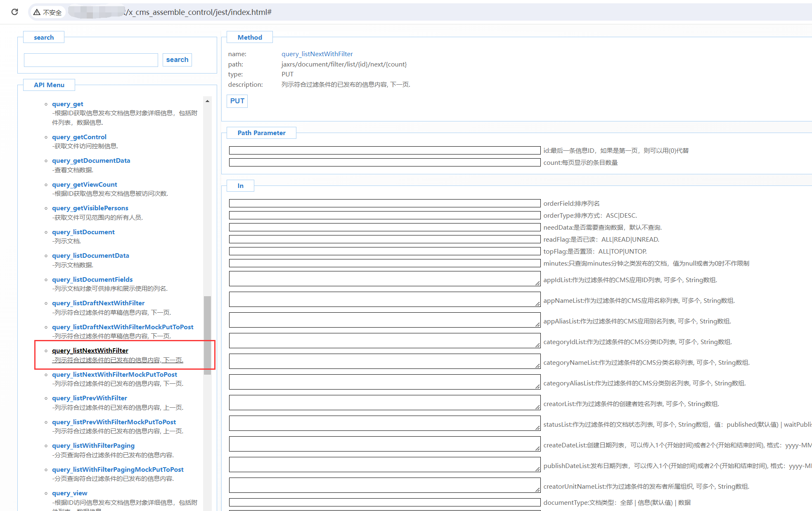Focus the orderField input box
This screenshot has height=511, width=812.
[384, 203]
